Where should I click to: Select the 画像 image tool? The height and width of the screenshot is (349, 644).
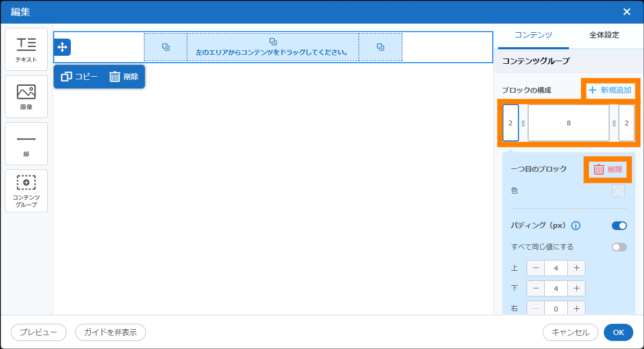tap(26, 96)
